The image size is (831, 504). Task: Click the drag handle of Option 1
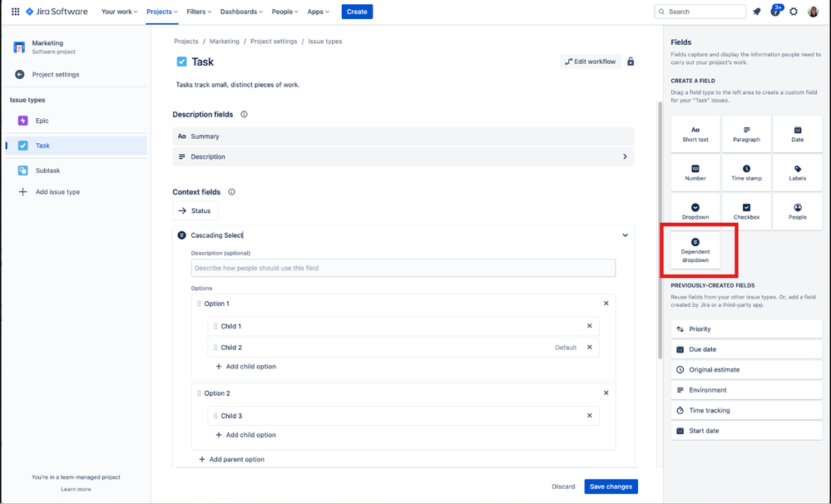199,304
